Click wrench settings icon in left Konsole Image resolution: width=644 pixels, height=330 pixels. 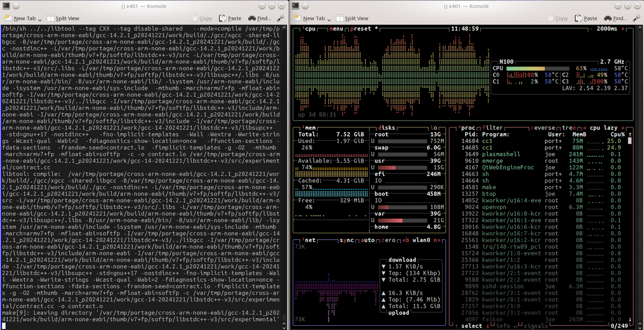282,18
